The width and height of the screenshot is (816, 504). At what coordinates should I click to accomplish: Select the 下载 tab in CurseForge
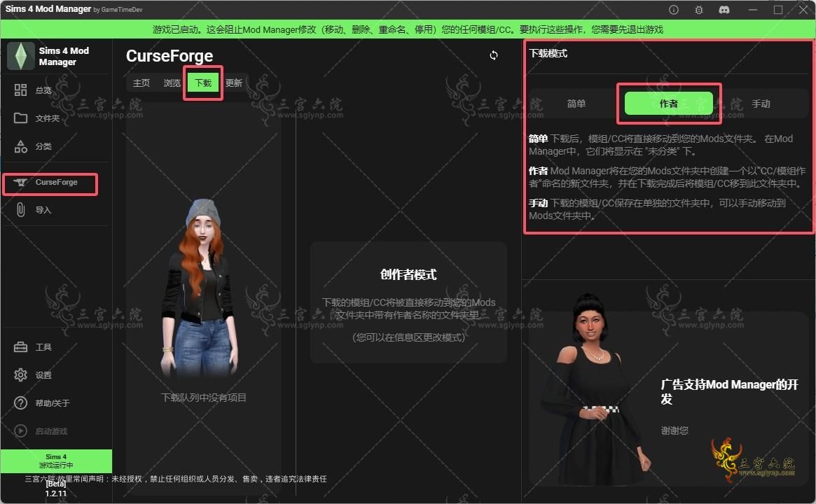(203, 83)
